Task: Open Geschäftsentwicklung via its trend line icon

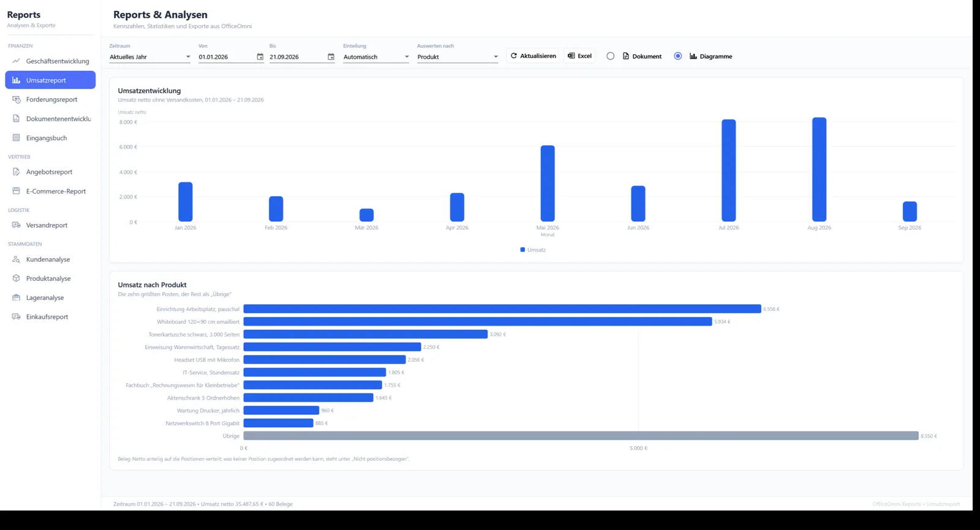Action: click(17, 61)
